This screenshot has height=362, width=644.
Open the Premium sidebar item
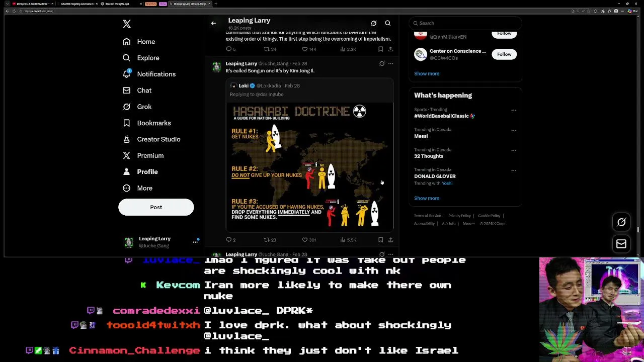(x=143, y=155)
